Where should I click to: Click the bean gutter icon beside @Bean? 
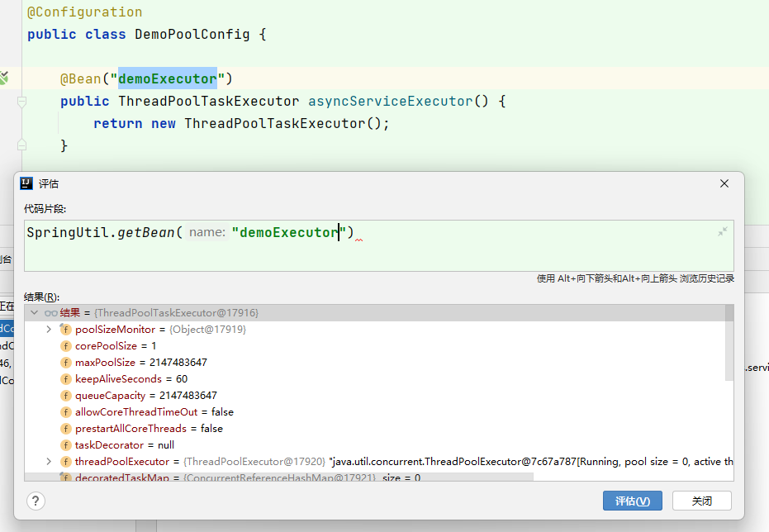[4, 78]
